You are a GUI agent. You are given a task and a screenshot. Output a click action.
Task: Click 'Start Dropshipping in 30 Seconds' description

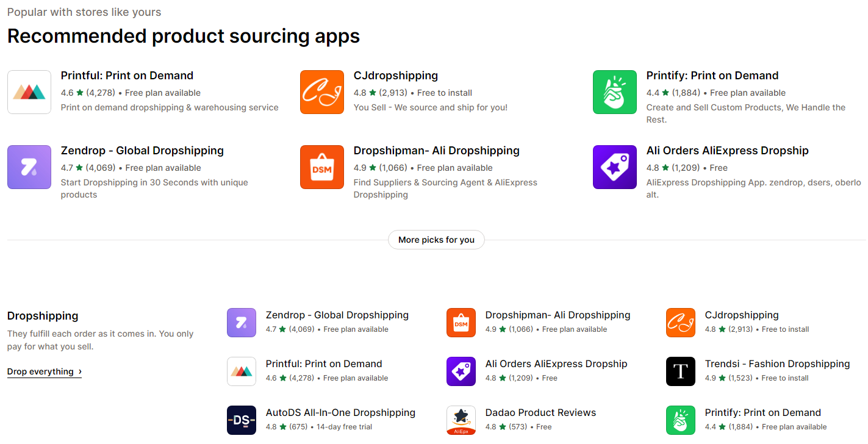154,188
